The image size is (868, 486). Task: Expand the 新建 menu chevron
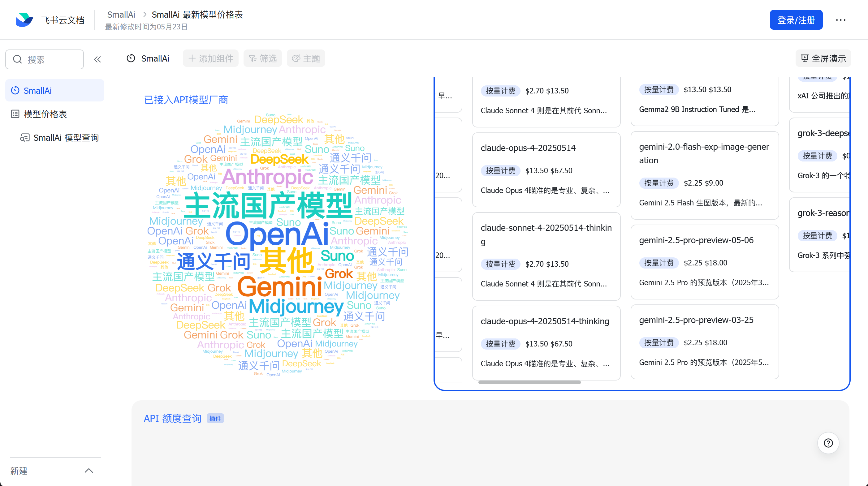pyautogui.click(x=89, y=471)
